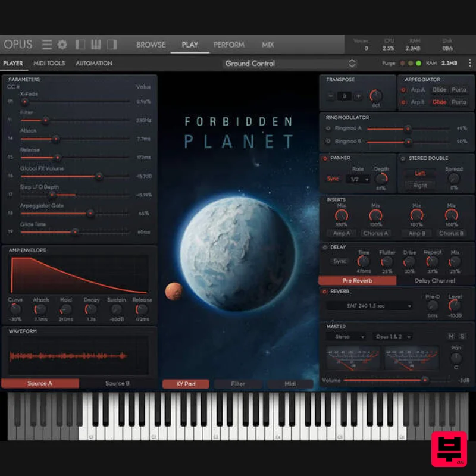
Task: Adjust the Reverb Pre-D knob
Action: point(433,306)
